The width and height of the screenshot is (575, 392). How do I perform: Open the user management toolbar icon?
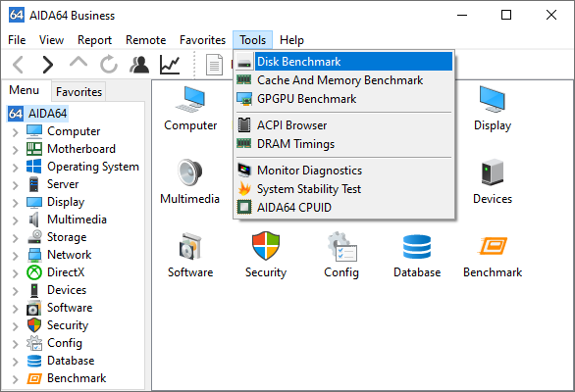[x=139, y=65]
